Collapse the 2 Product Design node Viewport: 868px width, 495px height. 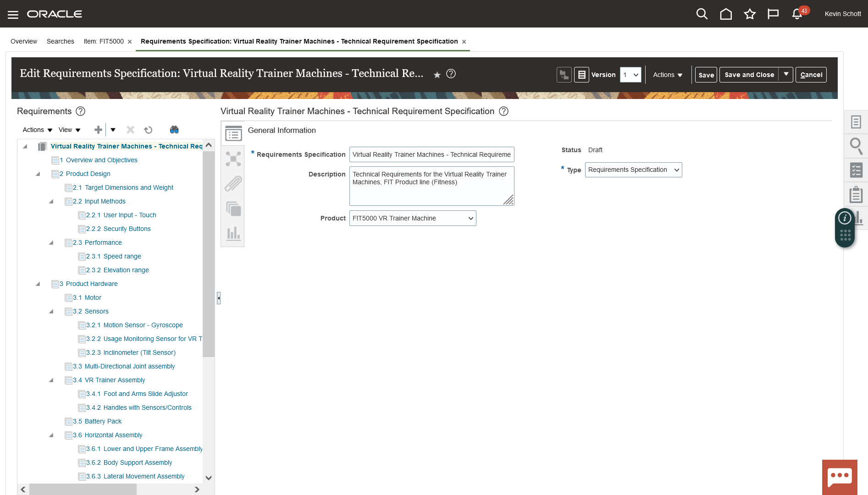pos(38,174)
